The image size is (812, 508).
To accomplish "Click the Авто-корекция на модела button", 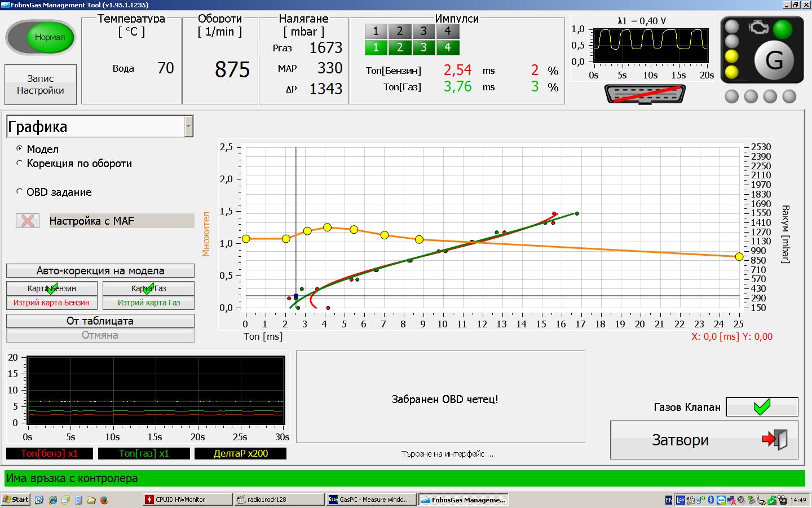I will (x=100, y=271).
